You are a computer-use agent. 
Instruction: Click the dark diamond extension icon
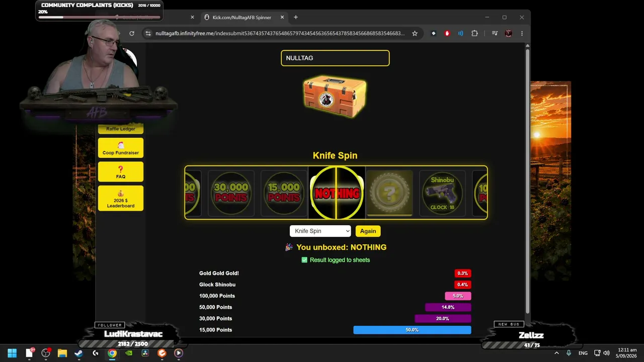tap(433, 33)
